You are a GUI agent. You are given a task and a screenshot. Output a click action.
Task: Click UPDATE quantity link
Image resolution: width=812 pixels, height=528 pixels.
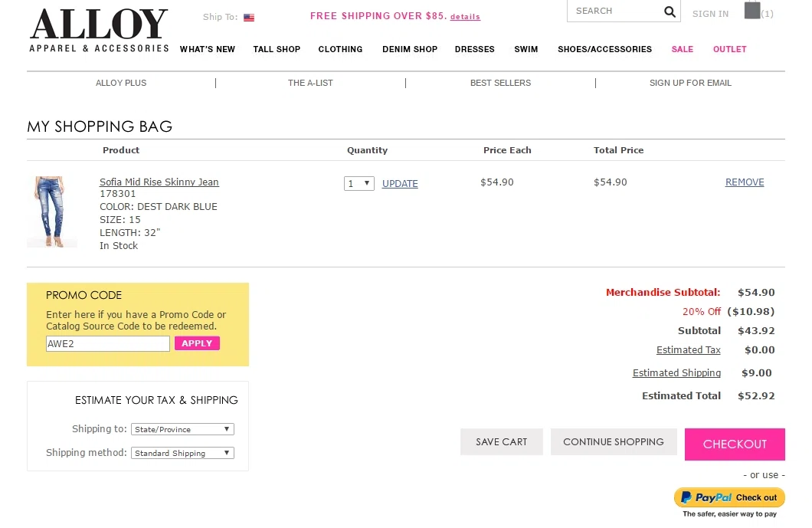click(x=400, y=183)
